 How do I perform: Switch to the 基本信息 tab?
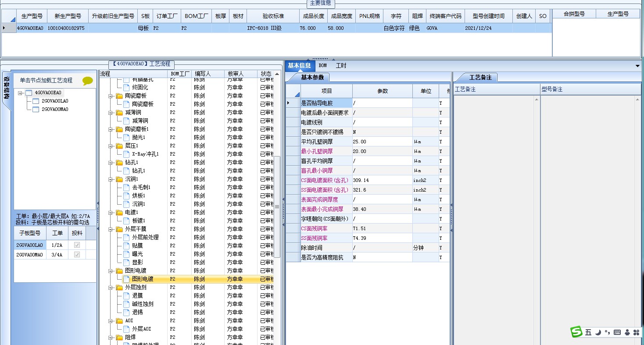299,66
